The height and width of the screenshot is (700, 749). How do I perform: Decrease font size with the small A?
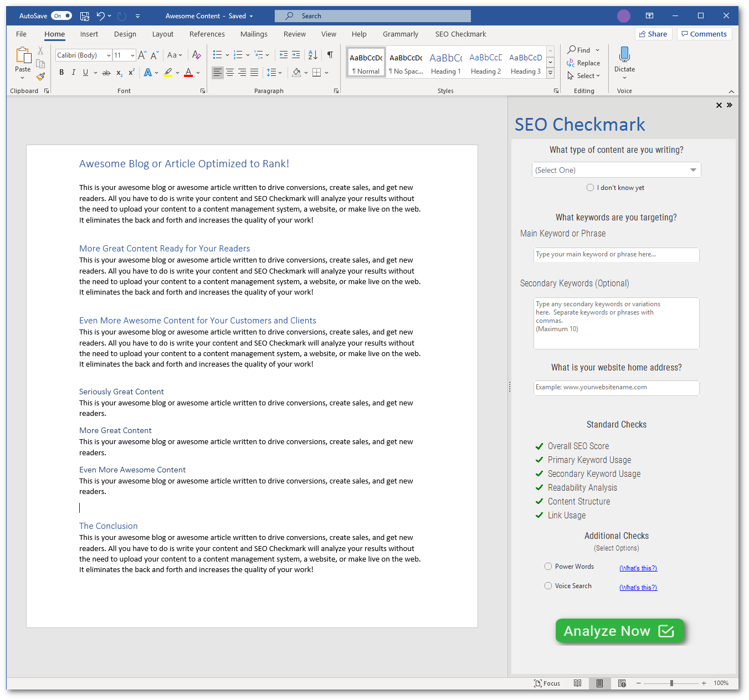[x=155, y=55]
